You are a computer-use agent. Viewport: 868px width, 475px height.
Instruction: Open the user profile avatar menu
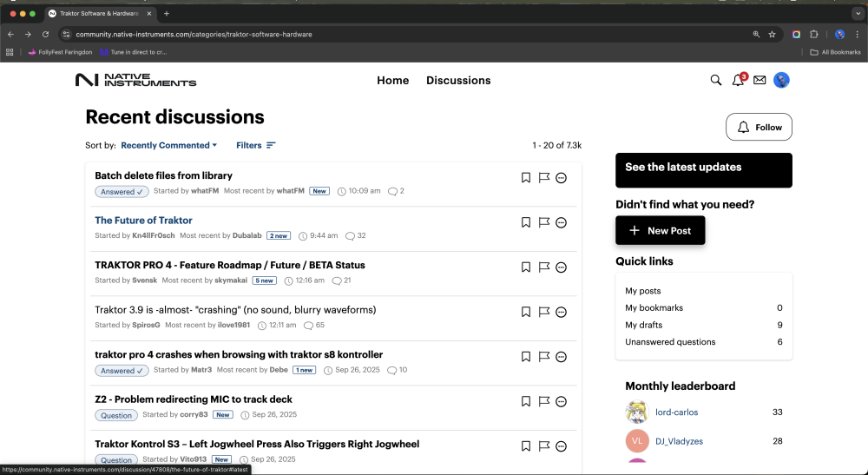coord(781,80)
